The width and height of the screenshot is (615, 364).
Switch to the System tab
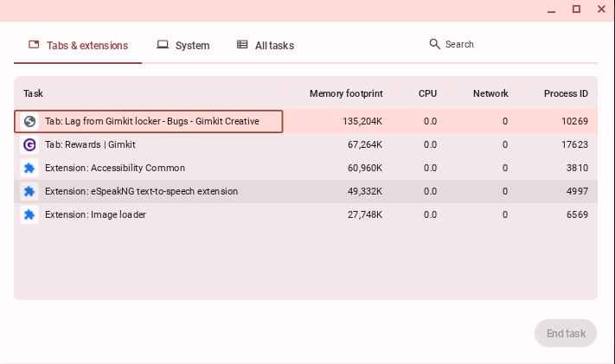point(183,45)
